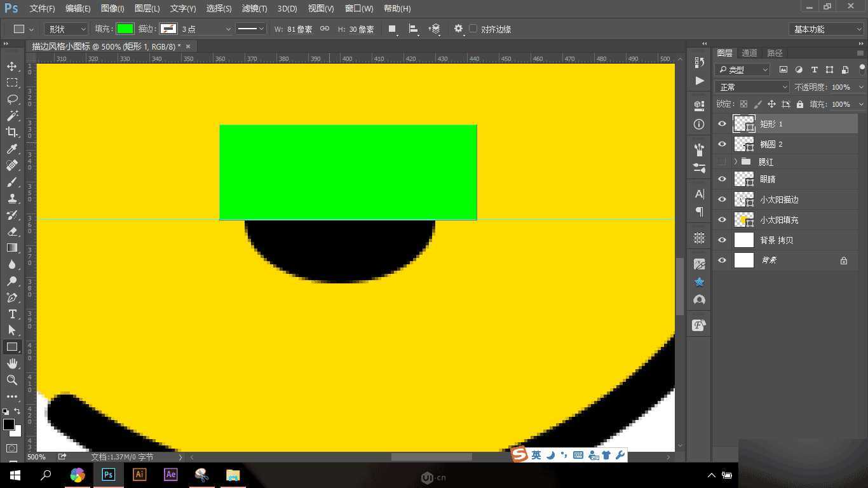The height and width of the screenshot is (488, 868).
Task: Show the hidden 腮红 group
Action: pos(722,161)
